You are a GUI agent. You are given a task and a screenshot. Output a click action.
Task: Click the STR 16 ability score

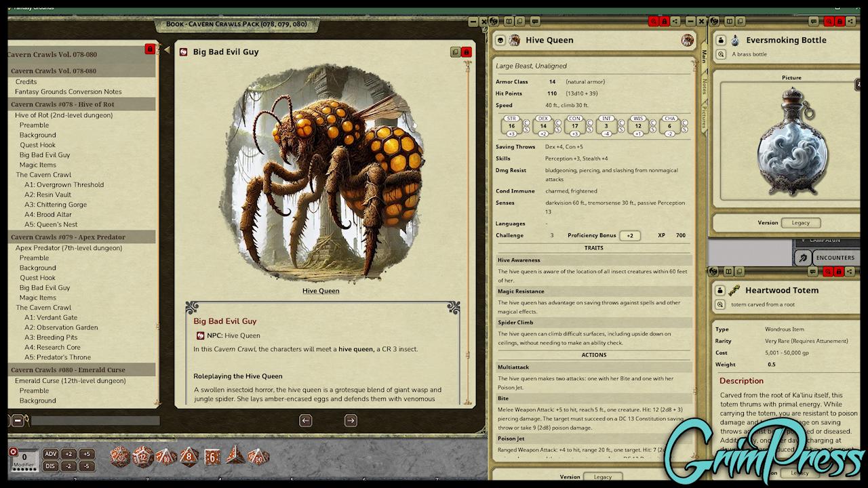(x=511, y=125)
